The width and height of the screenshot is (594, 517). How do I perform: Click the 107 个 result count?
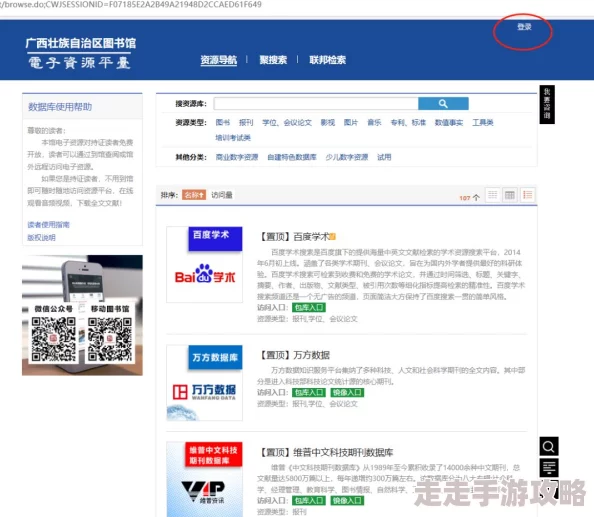tap(469, 197)
